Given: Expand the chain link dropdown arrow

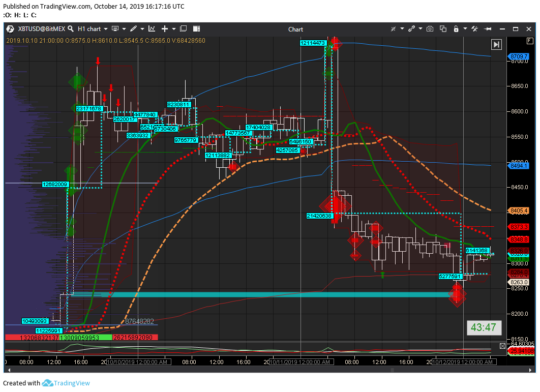Looking at the screenshot, I should 421,29.
